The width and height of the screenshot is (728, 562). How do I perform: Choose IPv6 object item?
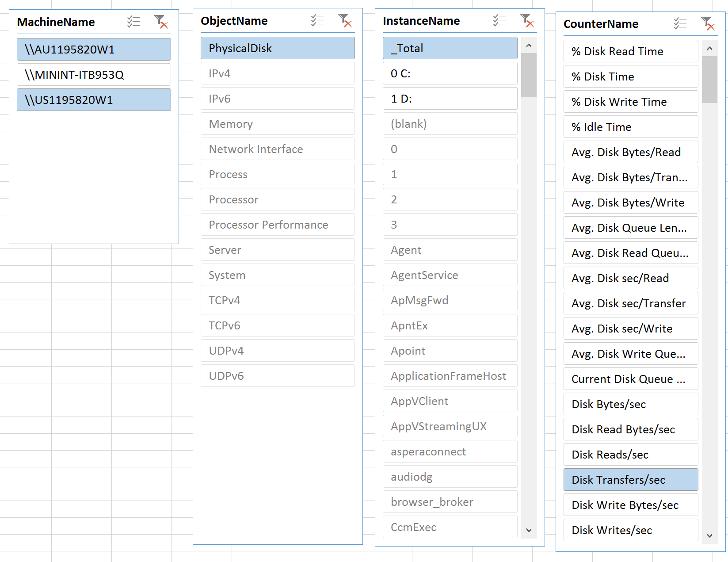click(278, 98)
